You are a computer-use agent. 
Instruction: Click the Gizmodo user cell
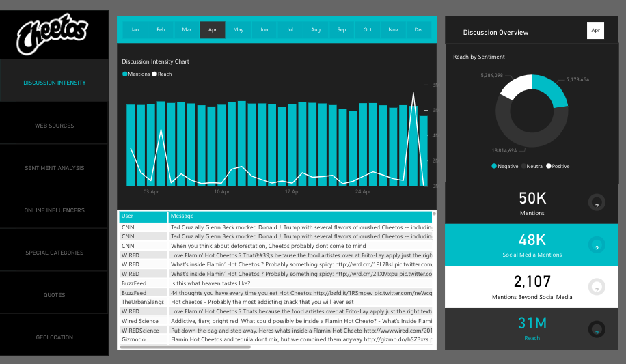coord(143,339)
